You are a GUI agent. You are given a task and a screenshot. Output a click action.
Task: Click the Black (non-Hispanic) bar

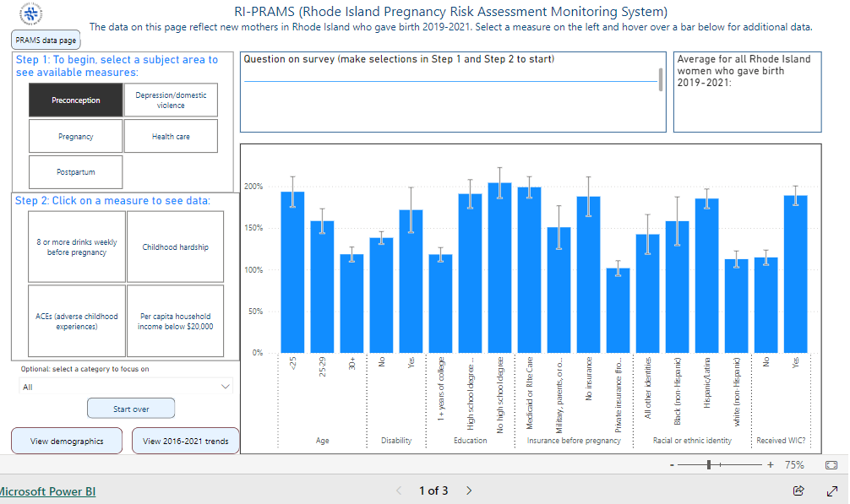[677, 287]
